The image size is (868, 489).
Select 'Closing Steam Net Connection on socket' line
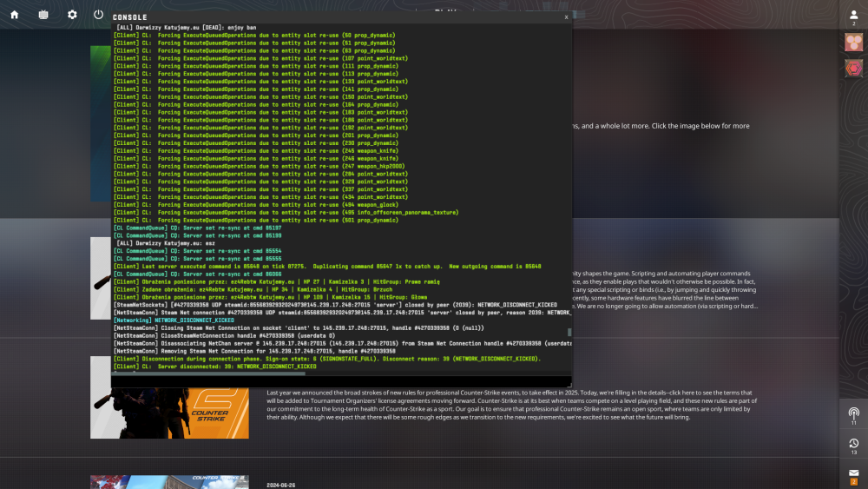[x=299, y=327]
